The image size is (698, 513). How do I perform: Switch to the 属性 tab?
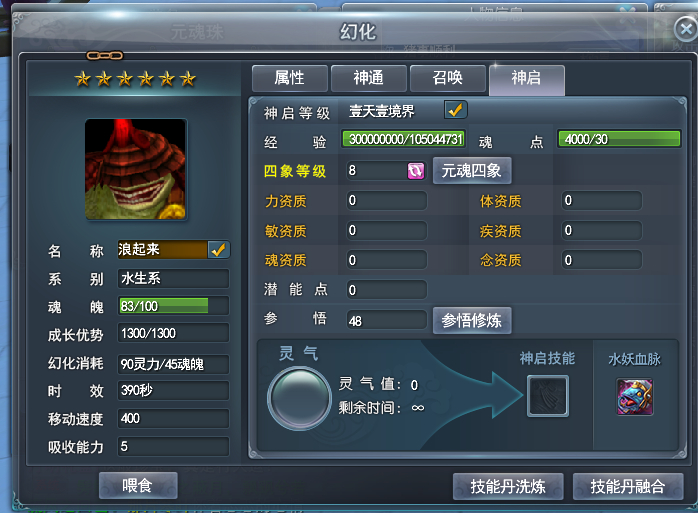[x=290, y=78]
